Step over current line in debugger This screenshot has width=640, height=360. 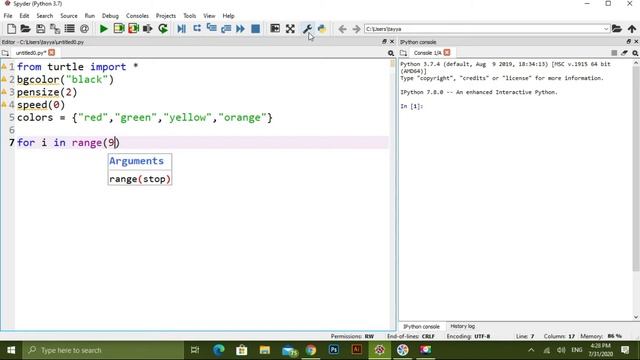[x=197, y=29]
